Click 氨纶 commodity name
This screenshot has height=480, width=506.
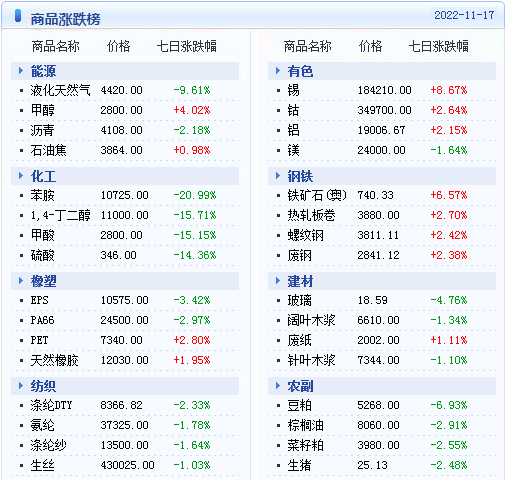42,425
